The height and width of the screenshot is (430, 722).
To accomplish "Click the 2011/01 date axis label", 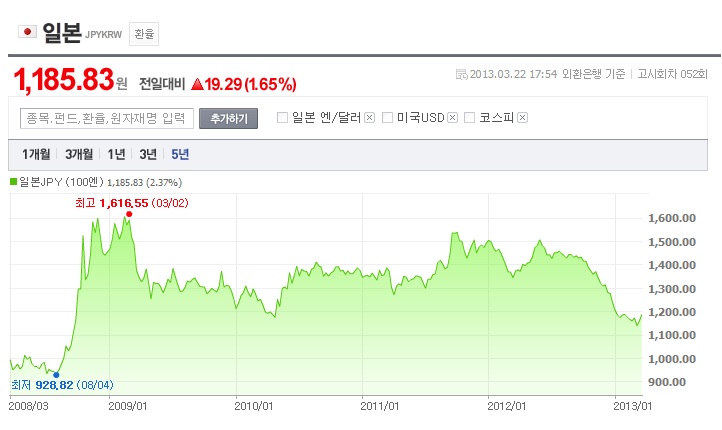I will [x=380, y=407].
